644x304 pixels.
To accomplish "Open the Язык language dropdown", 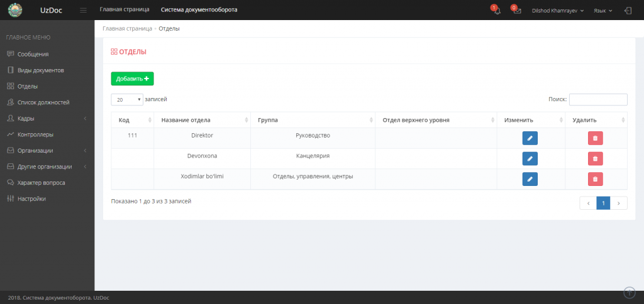I will [x=603, y=11].
